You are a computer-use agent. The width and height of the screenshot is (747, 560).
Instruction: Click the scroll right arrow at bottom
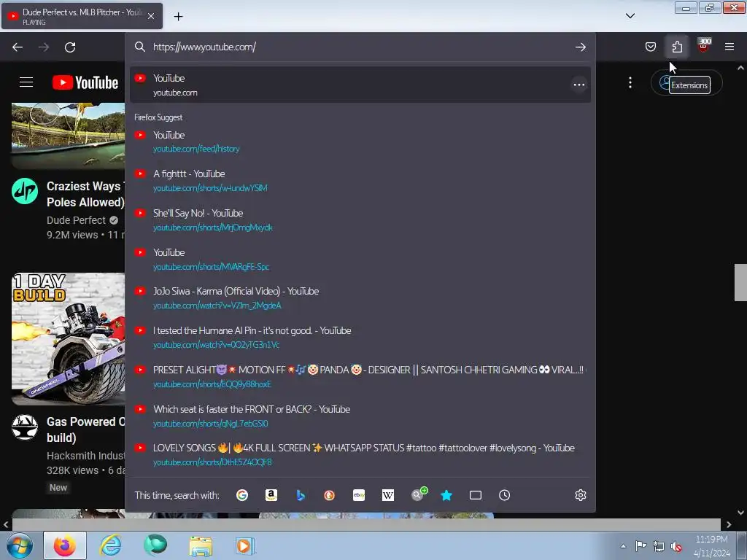click(x=729, y=525)
